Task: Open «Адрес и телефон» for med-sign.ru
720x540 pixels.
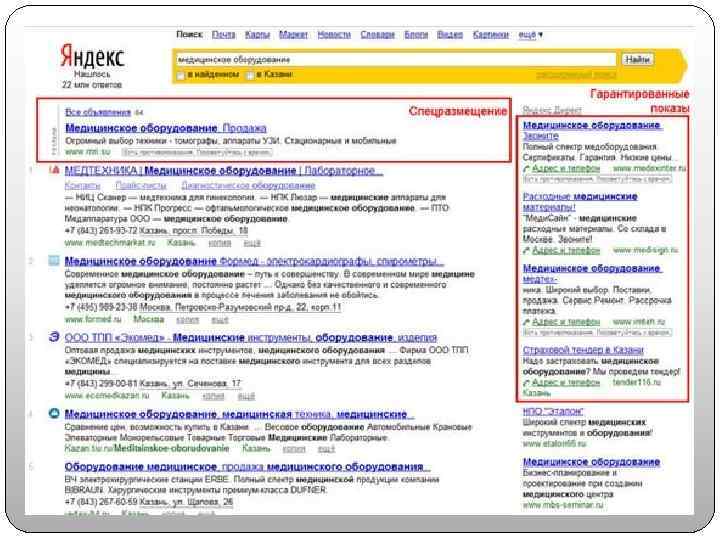Action: coord(566,250)
